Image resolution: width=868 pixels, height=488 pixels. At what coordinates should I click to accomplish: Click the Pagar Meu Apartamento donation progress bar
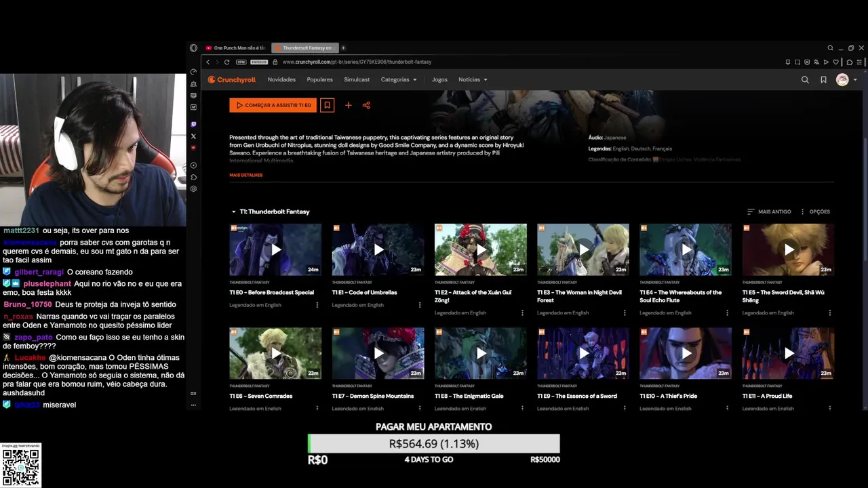pos(434,444)
